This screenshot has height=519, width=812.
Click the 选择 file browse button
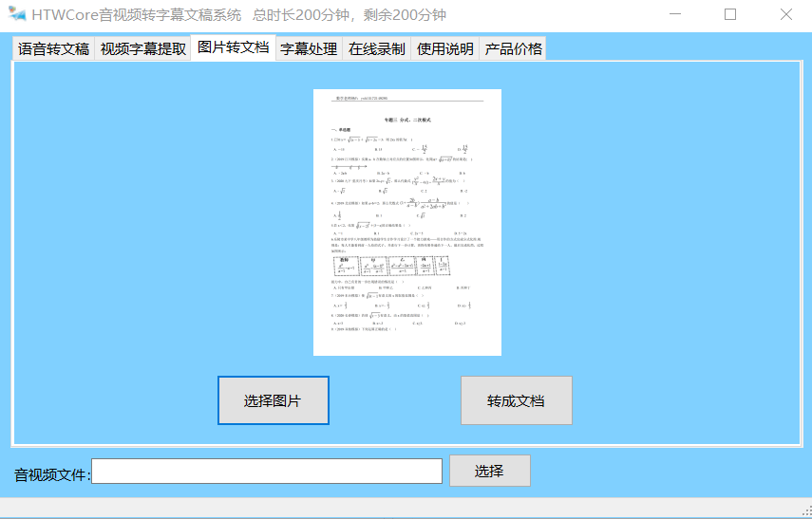coord(489,471)
